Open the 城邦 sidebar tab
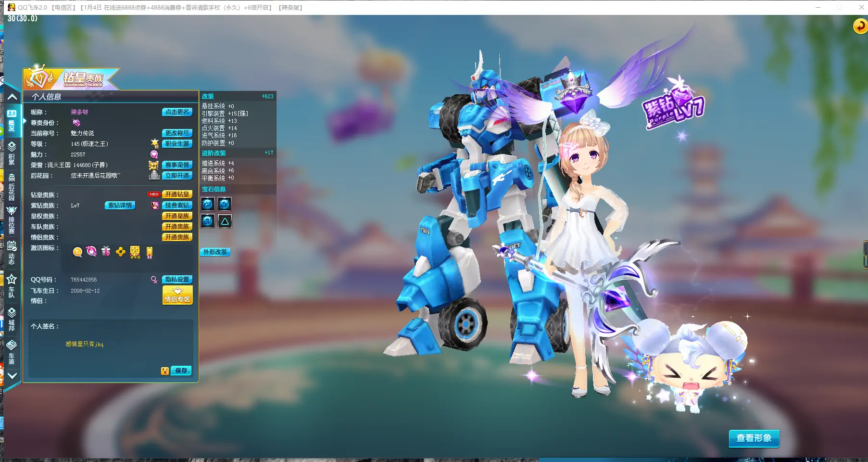This screenshot has height=462, width=868. coord(12,319)
